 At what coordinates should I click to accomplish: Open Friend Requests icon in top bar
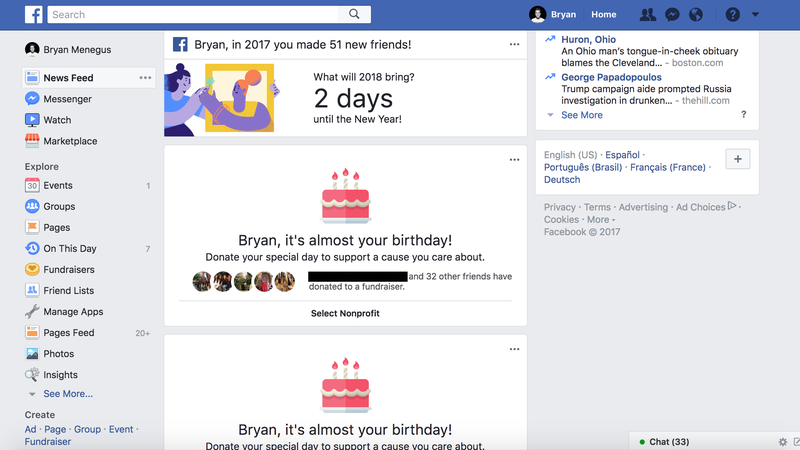coord(648,15)
